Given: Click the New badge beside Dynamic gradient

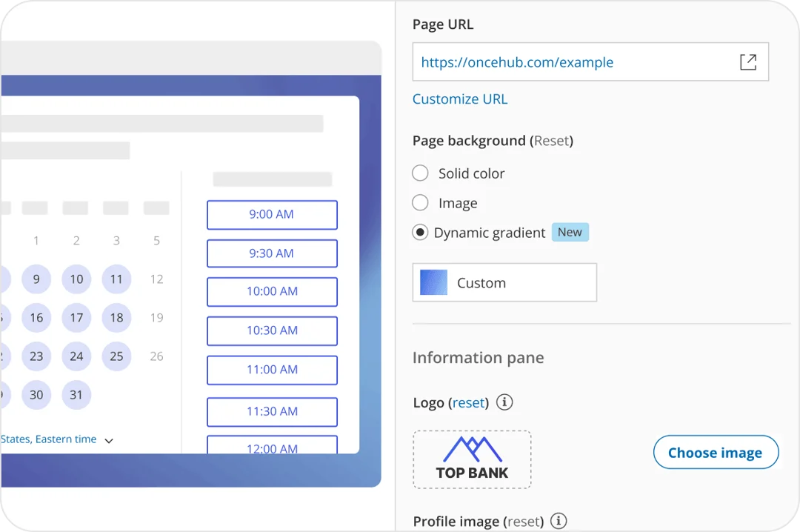Looking at the screenshot, I should point(570,233).
